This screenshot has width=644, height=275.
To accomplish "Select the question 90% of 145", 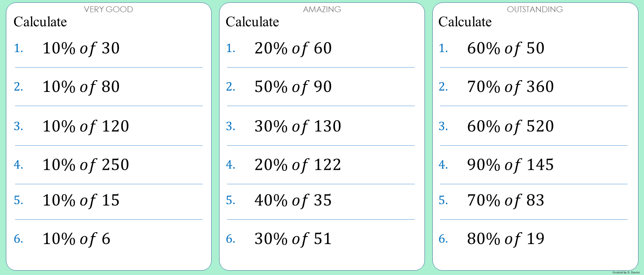I will click(x=510, y=165).
